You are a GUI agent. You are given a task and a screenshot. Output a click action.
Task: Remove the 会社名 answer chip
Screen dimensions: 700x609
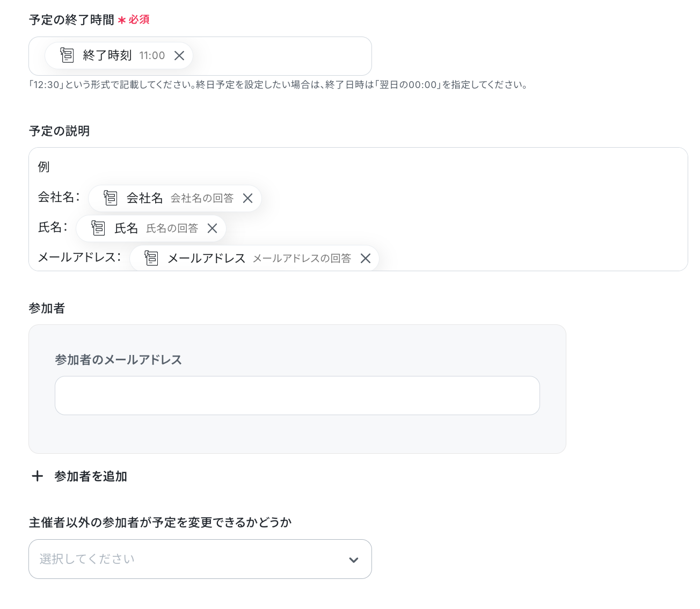247,198
